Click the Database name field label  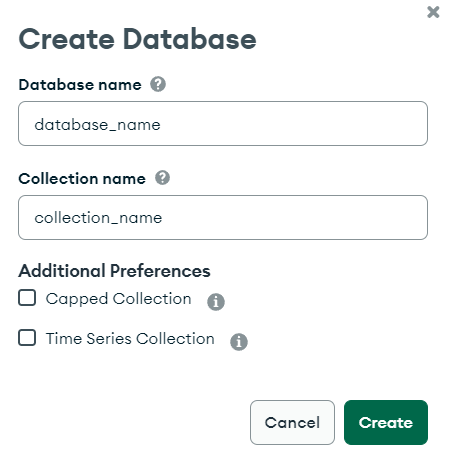pyautogui.click(x=80, y=85)
